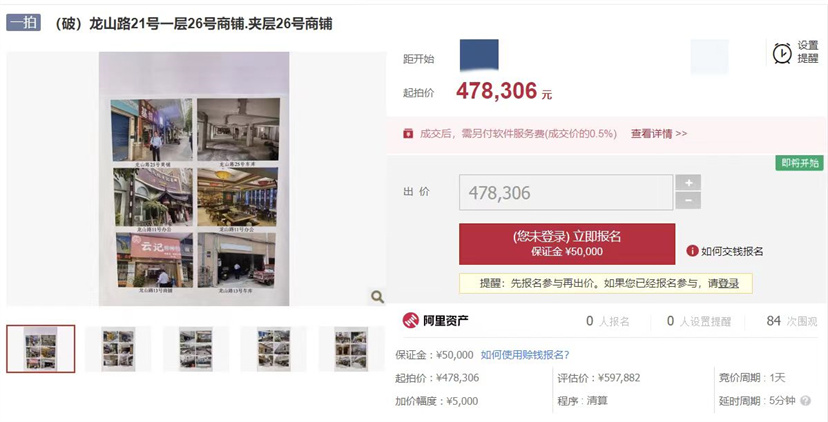
Task: Select the first thumbnail with red border
Action: [41, 349]
